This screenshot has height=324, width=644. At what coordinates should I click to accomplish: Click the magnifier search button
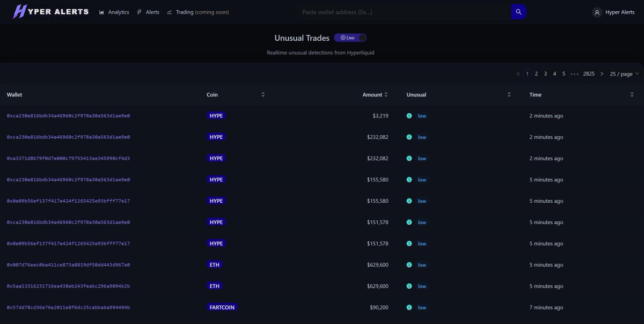pyautogui.click(x=518, y=12)
